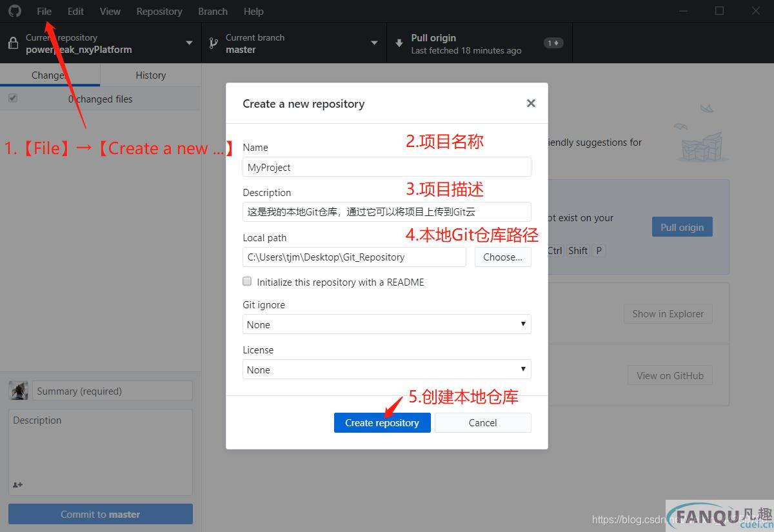
Task: Close the GitHub Desktop window
Action: (756, 11)
